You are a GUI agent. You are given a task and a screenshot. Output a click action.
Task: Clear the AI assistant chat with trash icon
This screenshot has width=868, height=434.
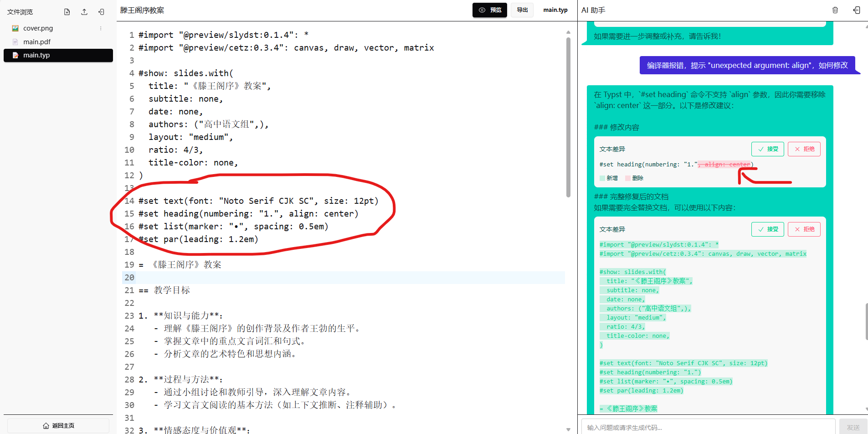835,10
